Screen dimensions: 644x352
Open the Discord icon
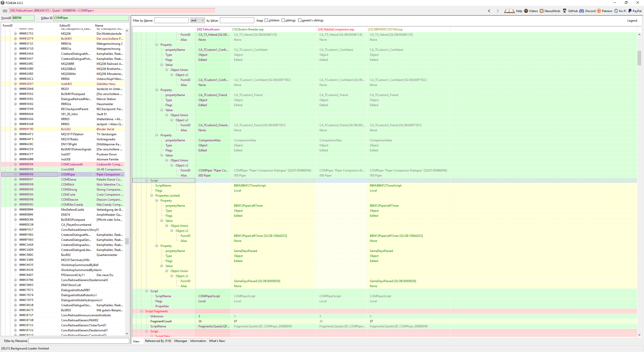pyautogui.click(x=582, y=11)
